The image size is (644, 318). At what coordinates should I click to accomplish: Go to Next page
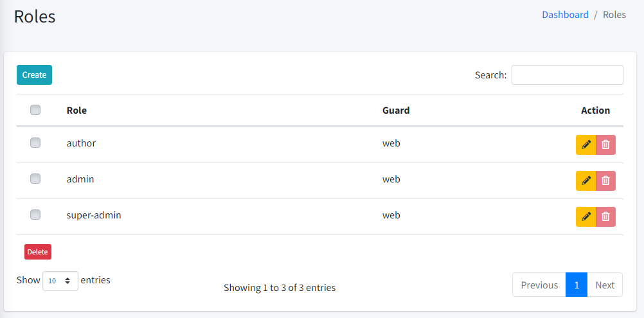(605, 285)
